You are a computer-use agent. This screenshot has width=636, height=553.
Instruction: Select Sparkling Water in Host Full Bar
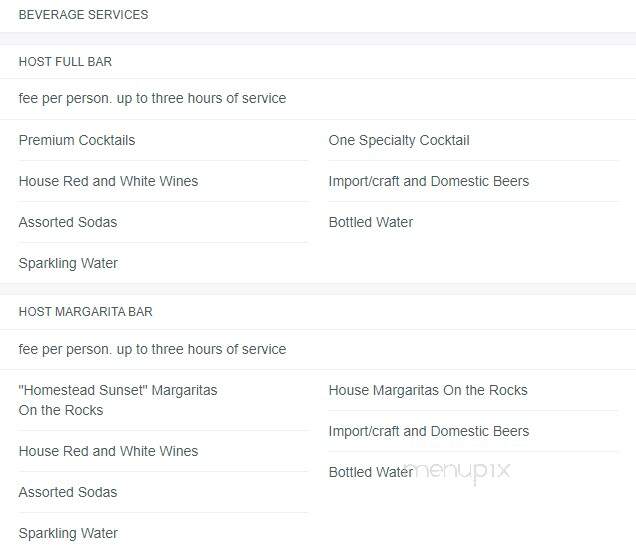pos(68,263)
